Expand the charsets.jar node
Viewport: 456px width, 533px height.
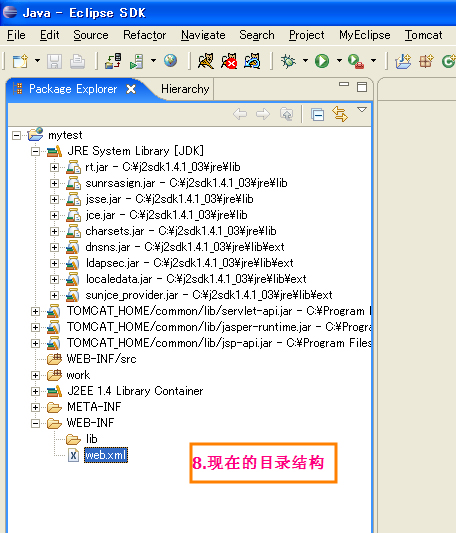click(x=54, y=231)
